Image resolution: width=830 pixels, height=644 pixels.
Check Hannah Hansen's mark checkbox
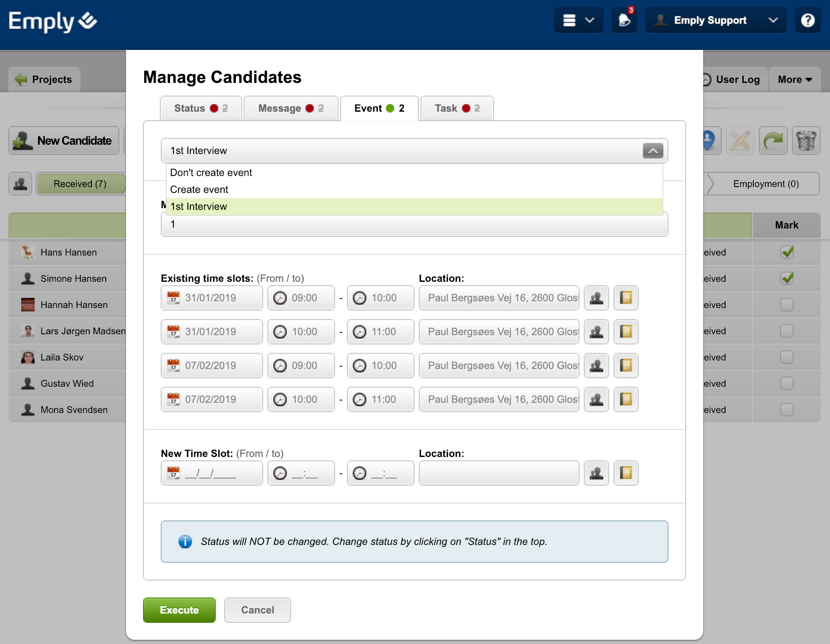pos(787,305)
